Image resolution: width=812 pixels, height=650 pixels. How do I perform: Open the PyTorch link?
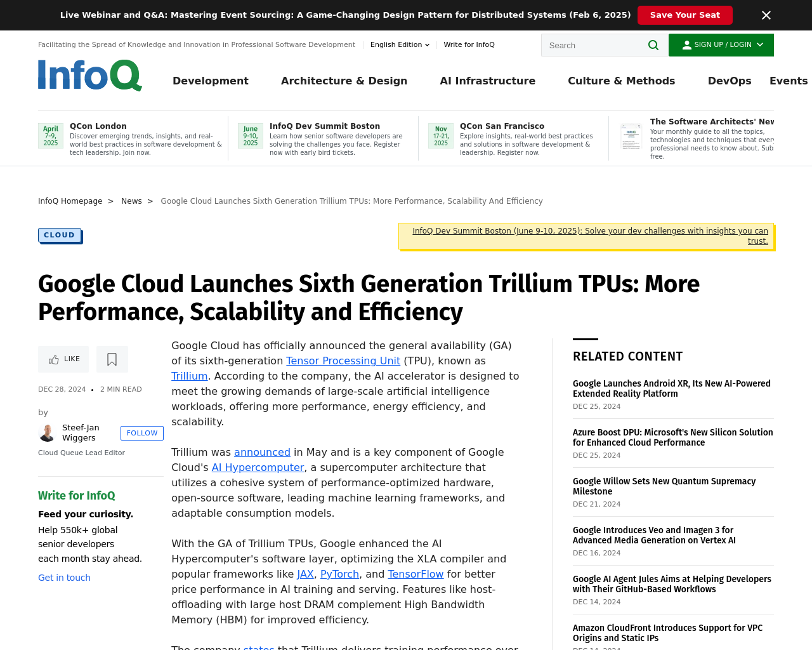[x=340, y=574]
